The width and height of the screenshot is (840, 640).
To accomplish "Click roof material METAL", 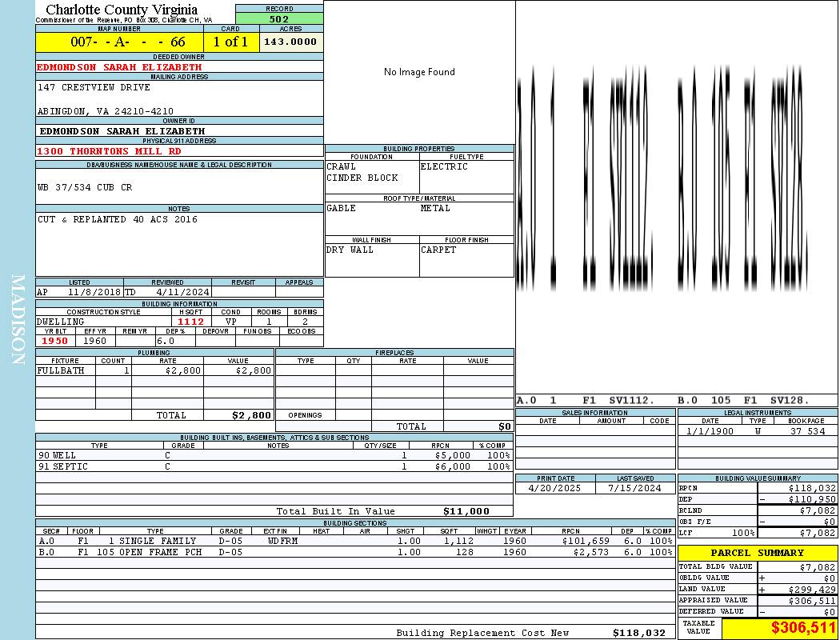I will point(435,208).
